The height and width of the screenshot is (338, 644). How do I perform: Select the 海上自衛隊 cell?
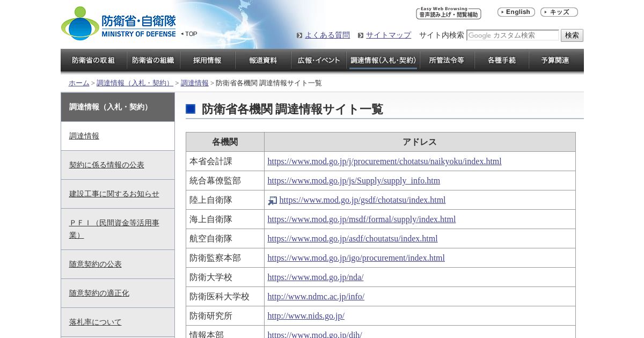click(225, 219)
